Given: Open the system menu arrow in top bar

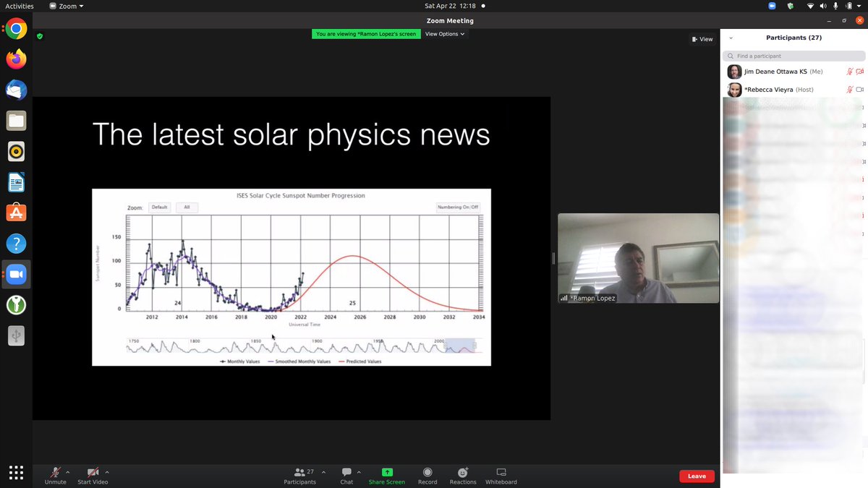Looking at the screenshot, I should pos(859,6).
